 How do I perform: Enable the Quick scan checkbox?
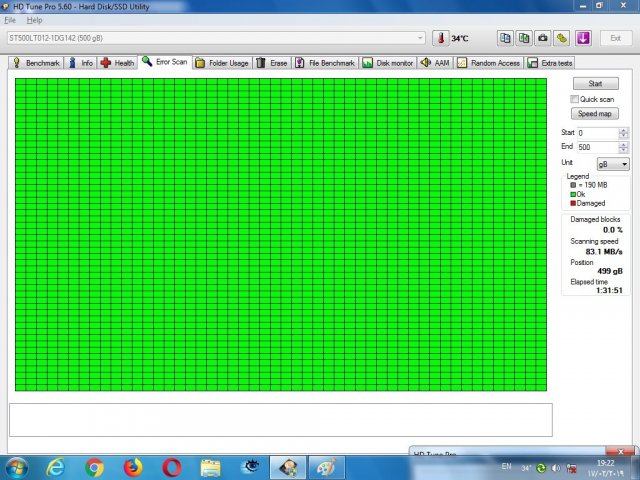[x=574, y=99]
